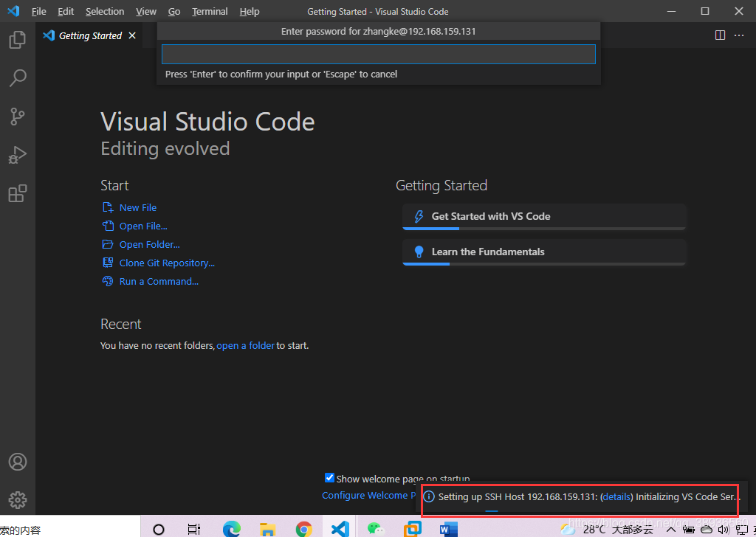756x537 pixels.
Task: Click the Clone Git Repository... link
Action: [x=167, y=263]
